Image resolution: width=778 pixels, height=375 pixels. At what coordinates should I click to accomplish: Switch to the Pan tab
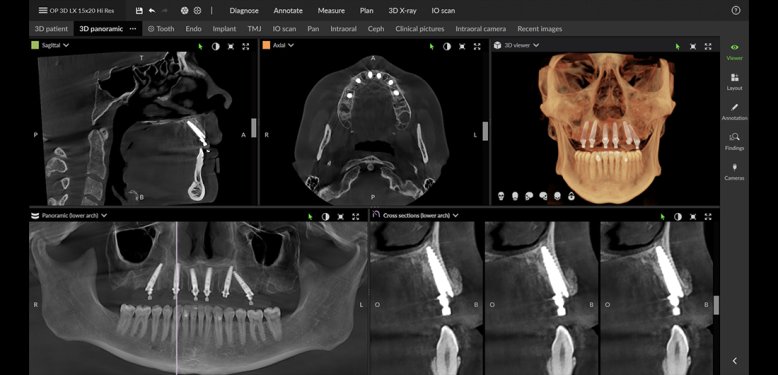point(313,29)
